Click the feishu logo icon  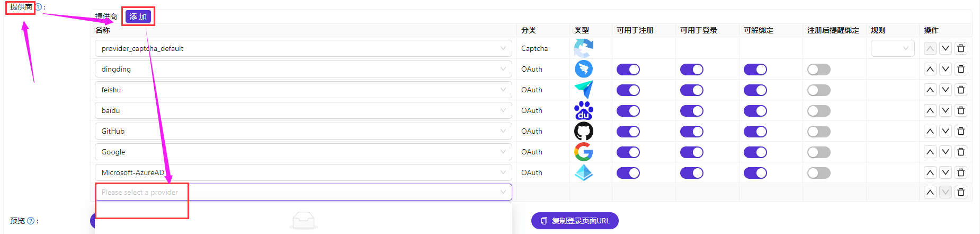[x=584, y=90]
